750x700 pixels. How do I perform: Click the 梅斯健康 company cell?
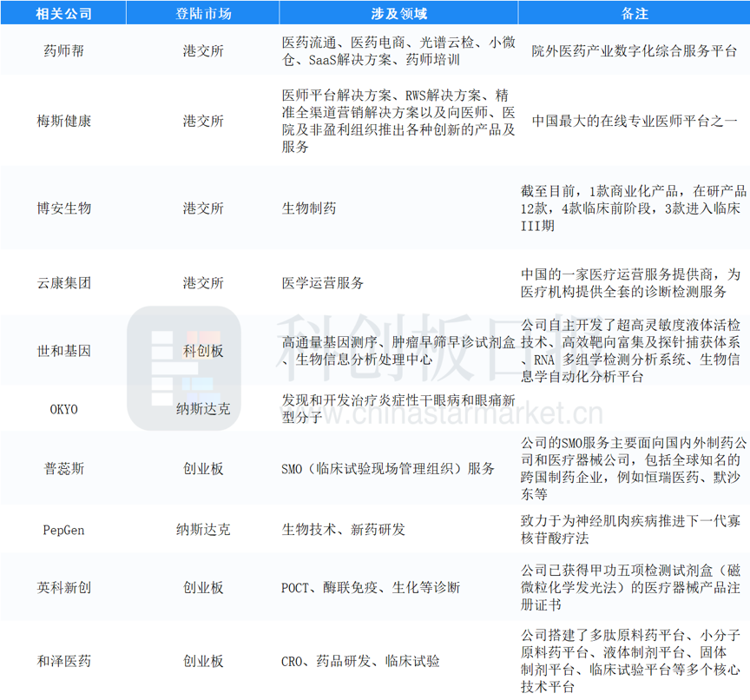click(65, 121)
